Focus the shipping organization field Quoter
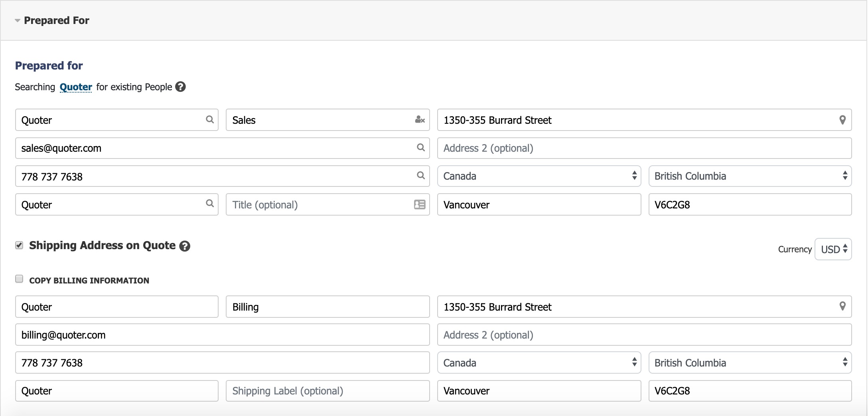The height and width of the screenshot is (416, 868). pyautogui.click(x=117, y=391)
